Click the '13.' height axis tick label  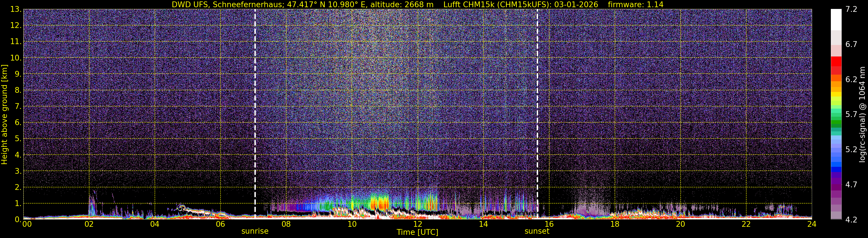[x=16, y=10]
